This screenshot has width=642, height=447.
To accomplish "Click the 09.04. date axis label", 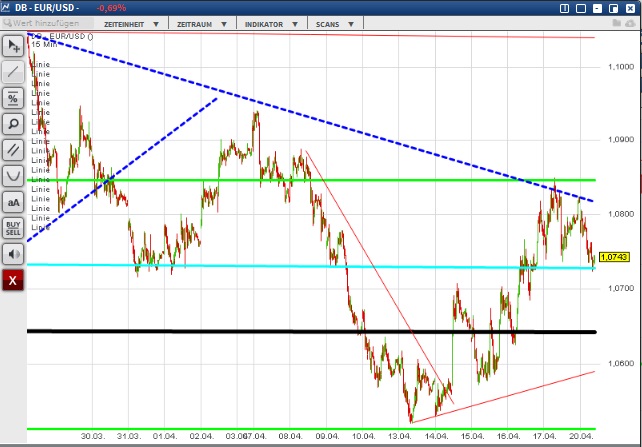I will click(327, 436).
